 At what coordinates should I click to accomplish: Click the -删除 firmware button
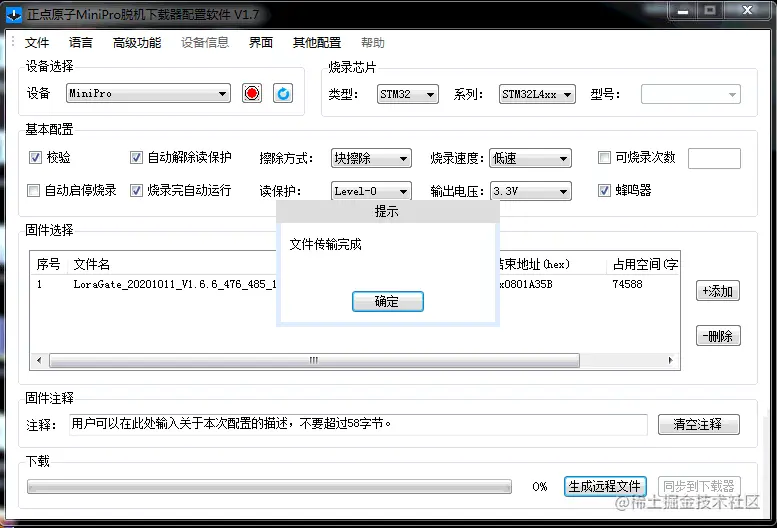tap(718, 336)
